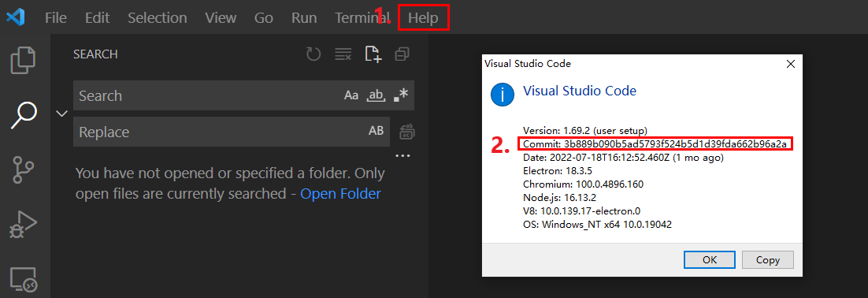Open the Go menu
The width and height of the screenshot is (868, 298).
[264, 17]
